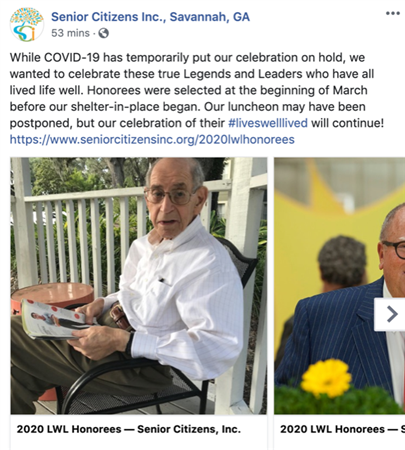Click the yellow flower in second photo

[x=326, y=378]
